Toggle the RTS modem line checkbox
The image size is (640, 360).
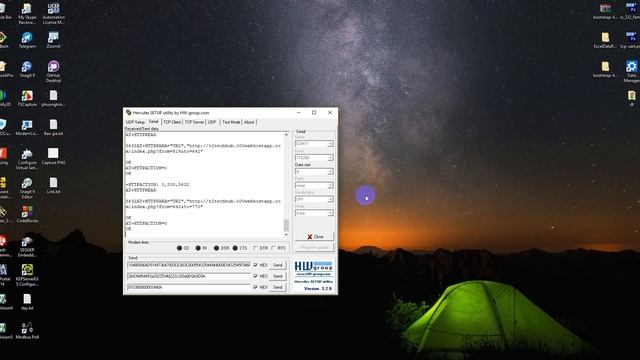point(273,248)
